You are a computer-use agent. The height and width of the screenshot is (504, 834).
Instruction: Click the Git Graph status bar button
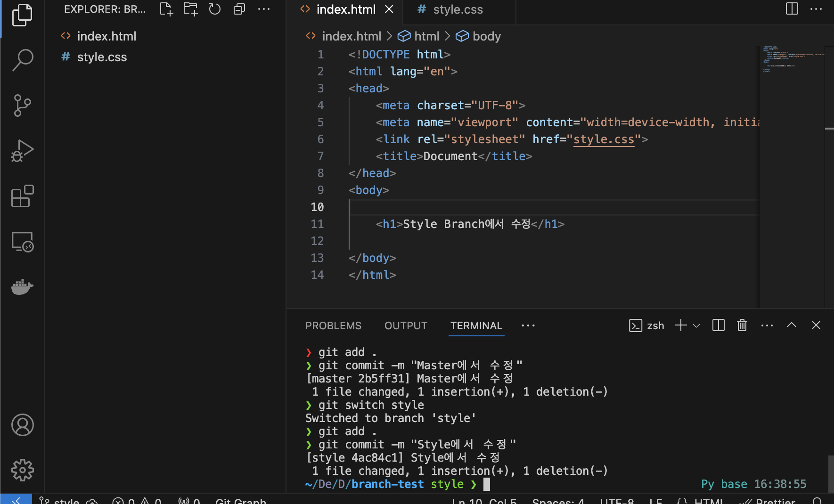pos(241,501)
